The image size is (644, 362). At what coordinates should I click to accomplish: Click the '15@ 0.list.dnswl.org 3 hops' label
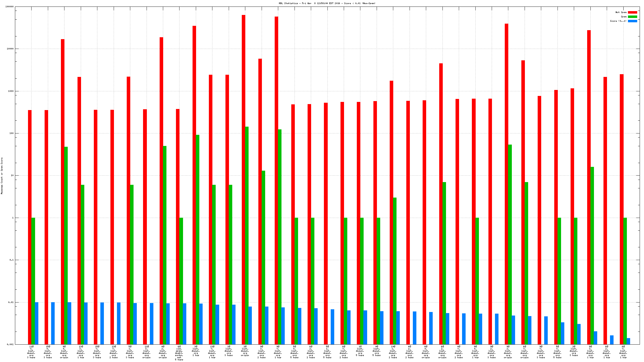tap(48, 352)
